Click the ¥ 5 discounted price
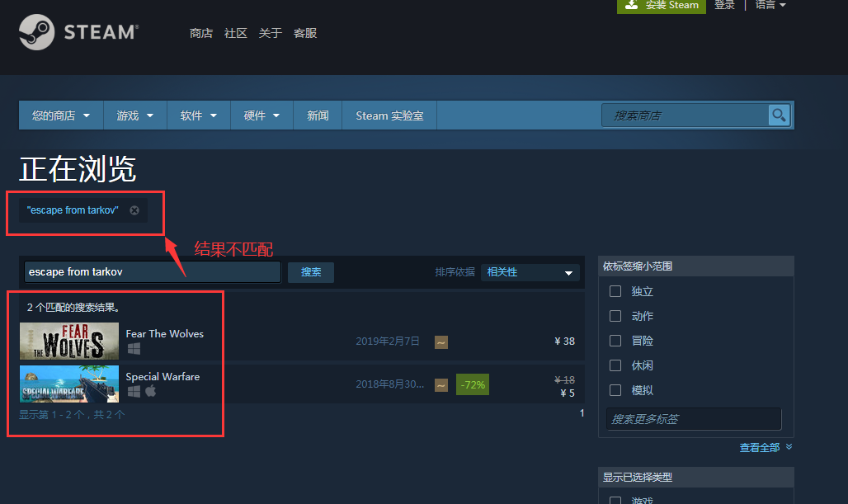Image resolution: width=848 pixels, height=504 pixels. click(568, 393)
